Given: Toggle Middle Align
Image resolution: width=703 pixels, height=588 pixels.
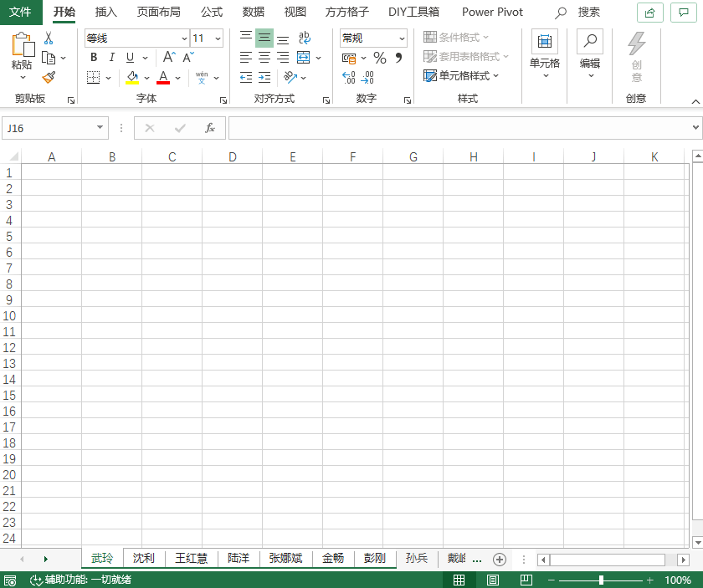Looking at the screenshot, I should (264, 38).
